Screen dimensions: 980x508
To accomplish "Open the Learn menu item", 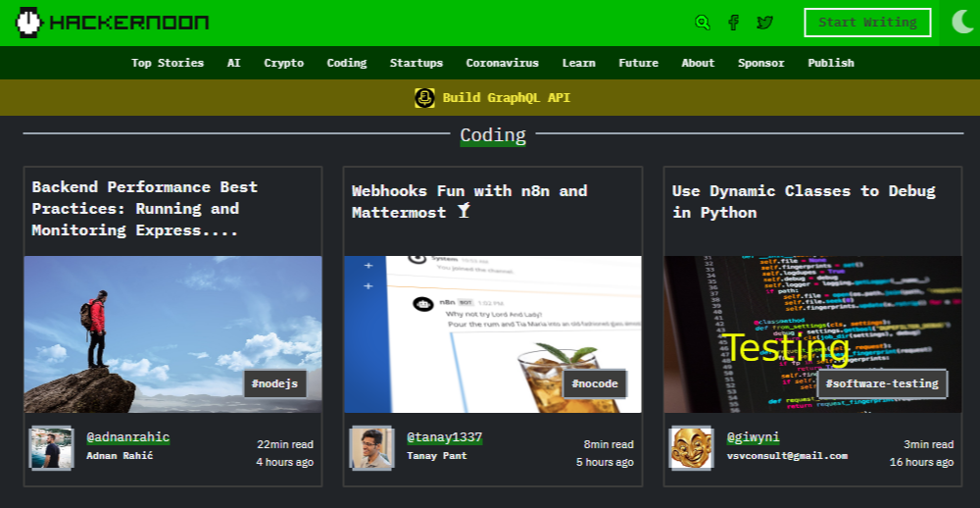I will coord(579,63).
